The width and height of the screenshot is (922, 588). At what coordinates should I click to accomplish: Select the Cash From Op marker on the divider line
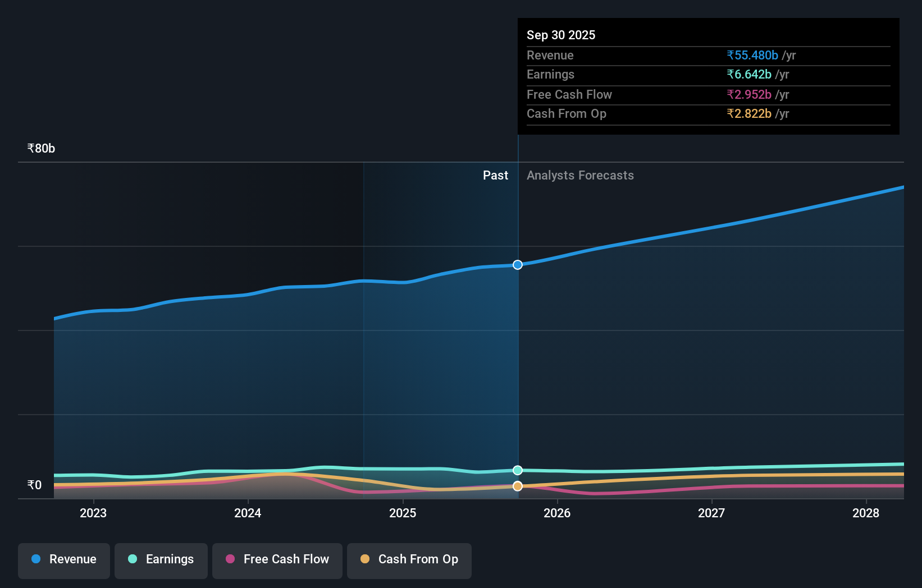coord(517,486)
